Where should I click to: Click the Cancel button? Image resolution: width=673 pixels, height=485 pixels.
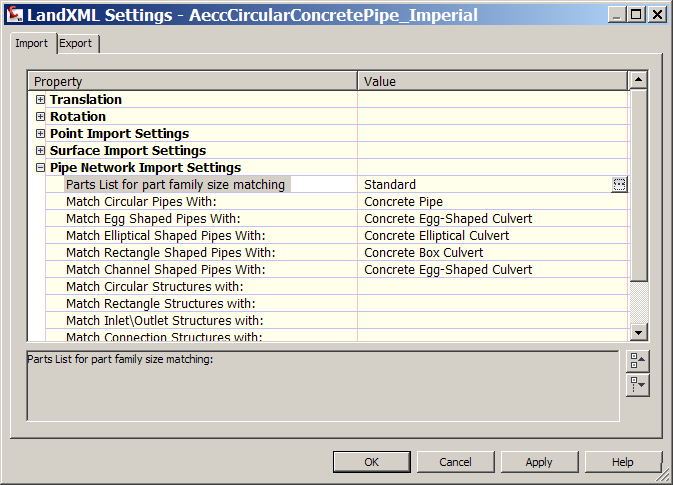pyautogui.click(x=455, y=462)
